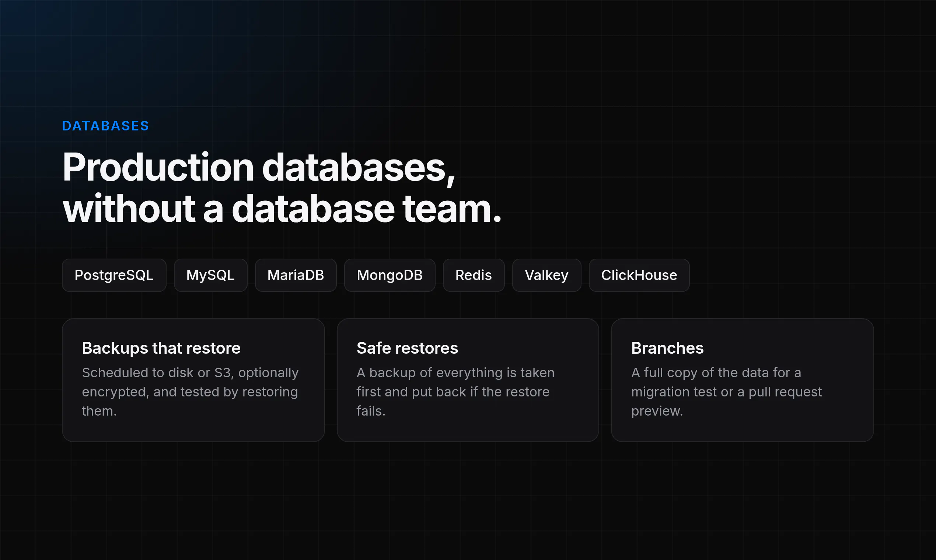Click the full copy of data description
This screenshot has height=560, width=936.
(x=727, y=392)
